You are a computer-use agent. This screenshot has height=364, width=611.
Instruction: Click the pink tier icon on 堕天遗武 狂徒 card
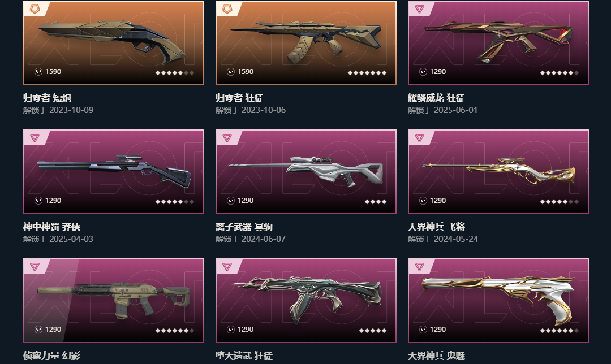[x=227, y=267]
